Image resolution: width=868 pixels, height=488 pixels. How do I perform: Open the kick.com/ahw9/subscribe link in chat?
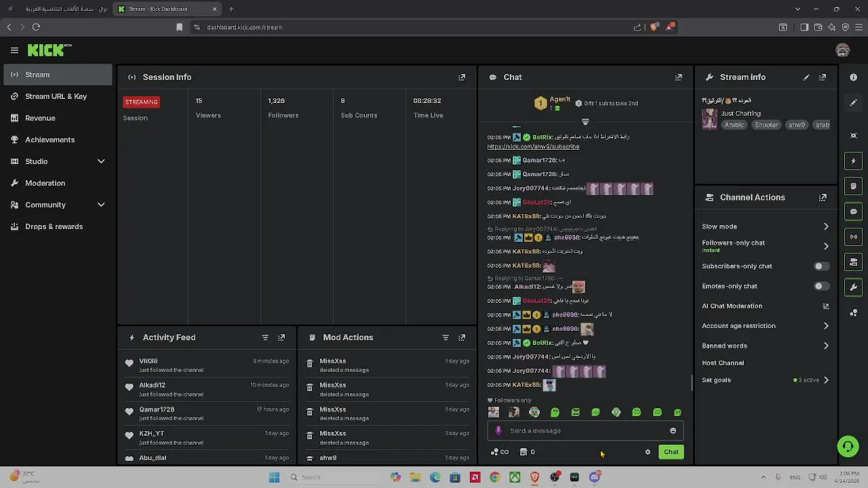(533, 146)
